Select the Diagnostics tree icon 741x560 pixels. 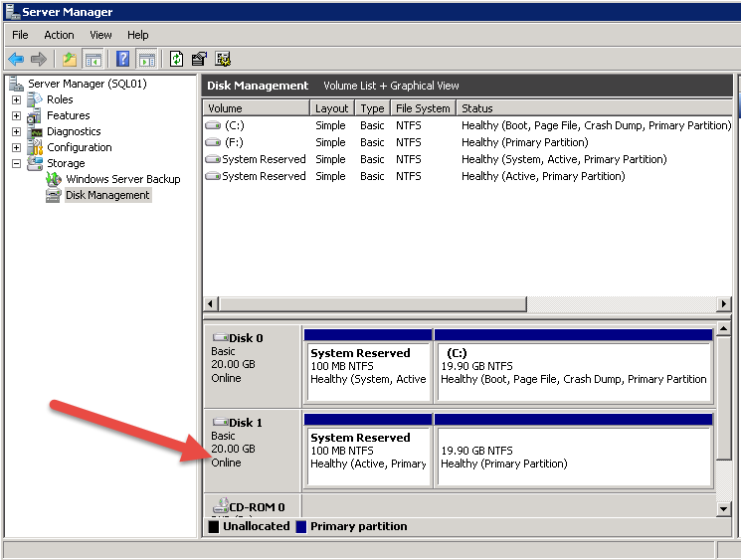pos(35,132)
